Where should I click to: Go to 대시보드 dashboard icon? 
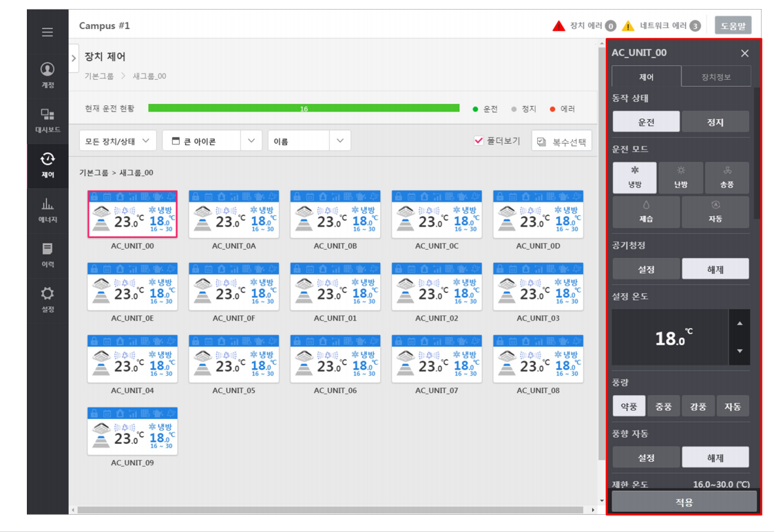coord(47,120)
